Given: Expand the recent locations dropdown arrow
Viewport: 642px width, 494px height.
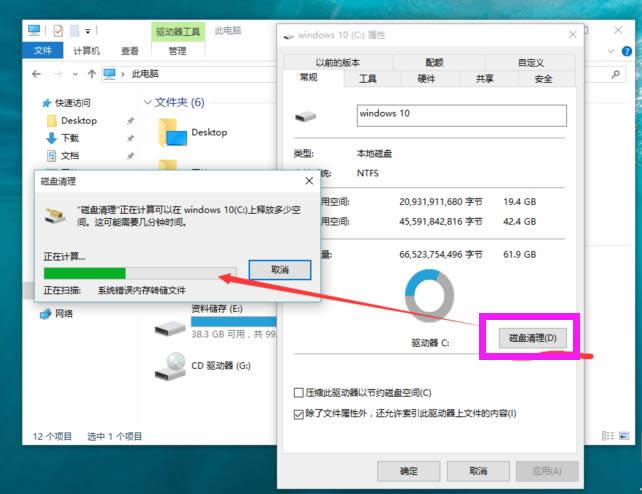Looking at the screenshot, I should point(76,74).
